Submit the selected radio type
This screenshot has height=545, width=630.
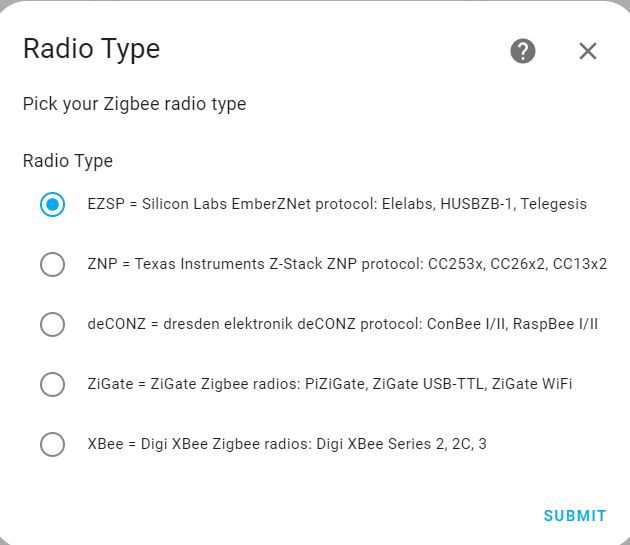(x=575, y=516)
